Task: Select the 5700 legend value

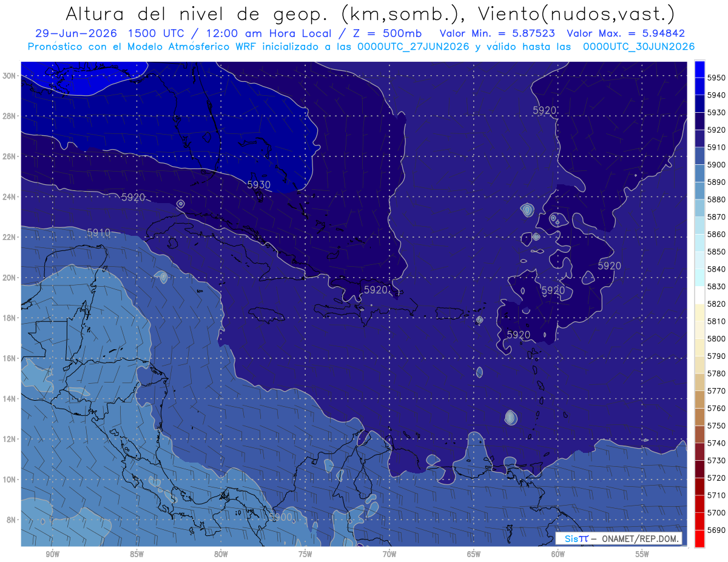Action: [x=716, y=512]
